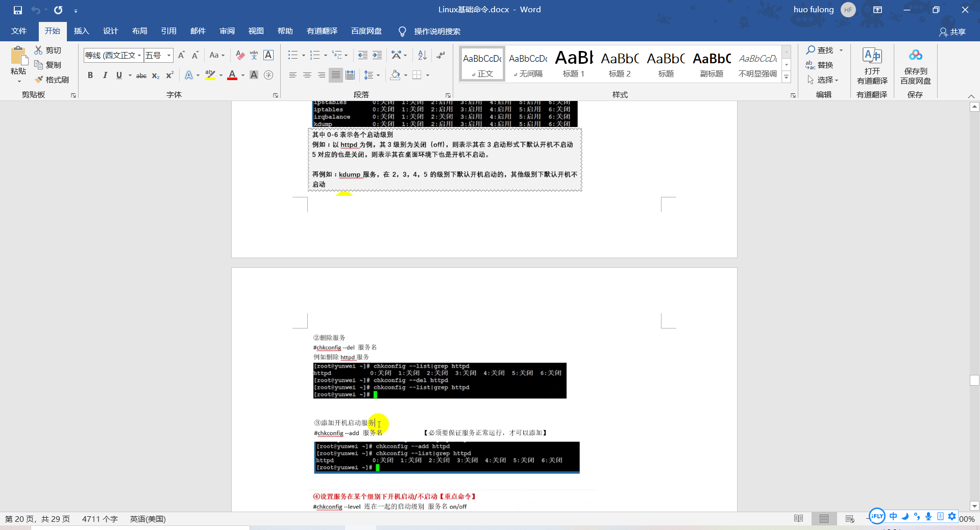Open the Bullets list dropdown
The image size is (980, 530).
[303, 55]
